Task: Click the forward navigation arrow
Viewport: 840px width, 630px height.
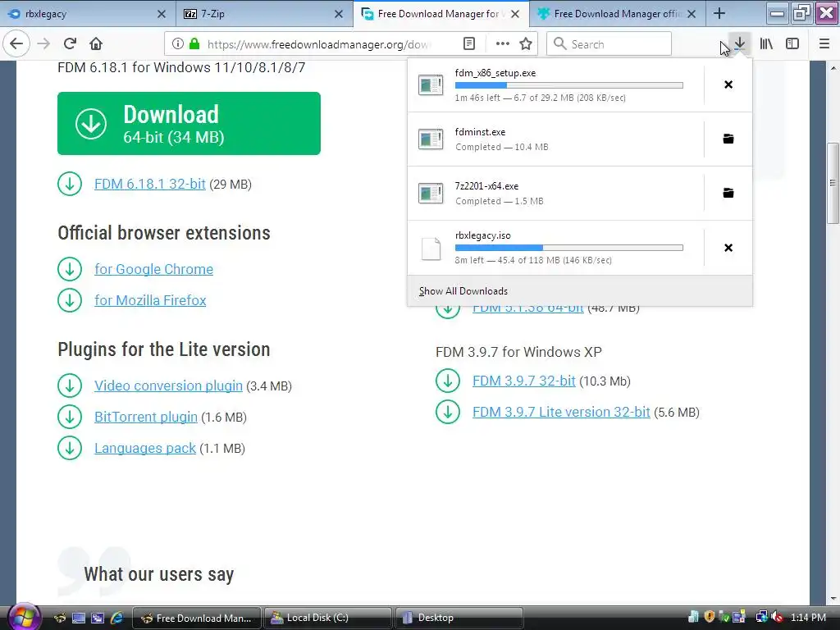Action: [43, 44]
